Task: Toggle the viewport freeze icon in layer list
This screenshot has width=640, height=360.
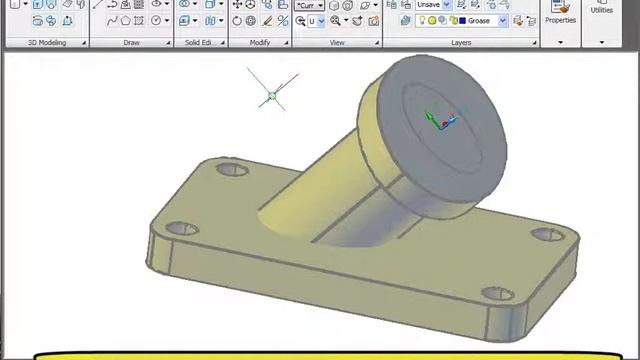Action: tap(442, 21)
